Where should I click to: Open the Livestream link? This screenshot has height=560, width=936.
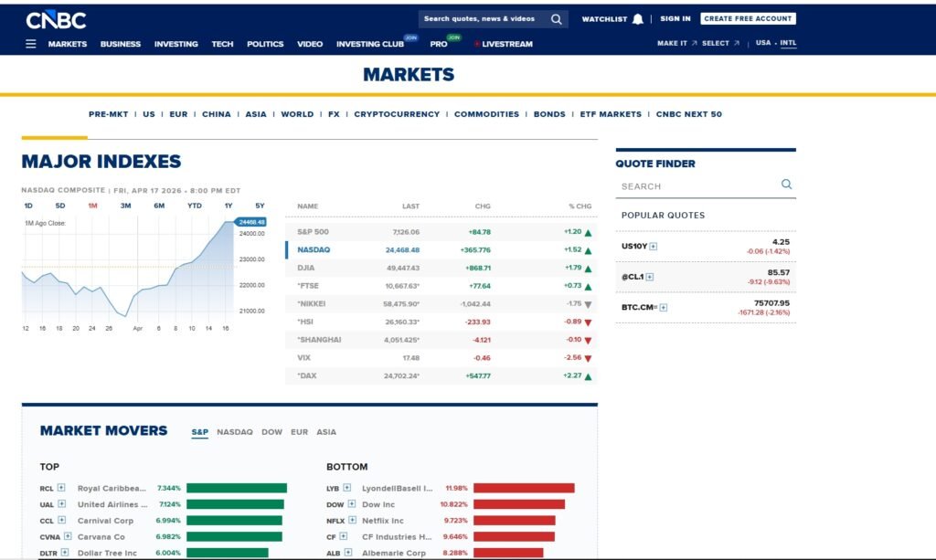(x=504, y=44)
